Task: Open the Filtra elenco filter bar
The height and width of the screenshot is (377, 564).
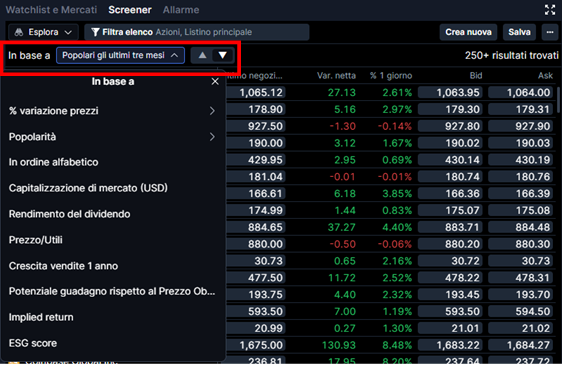Action: pos(196,32)
